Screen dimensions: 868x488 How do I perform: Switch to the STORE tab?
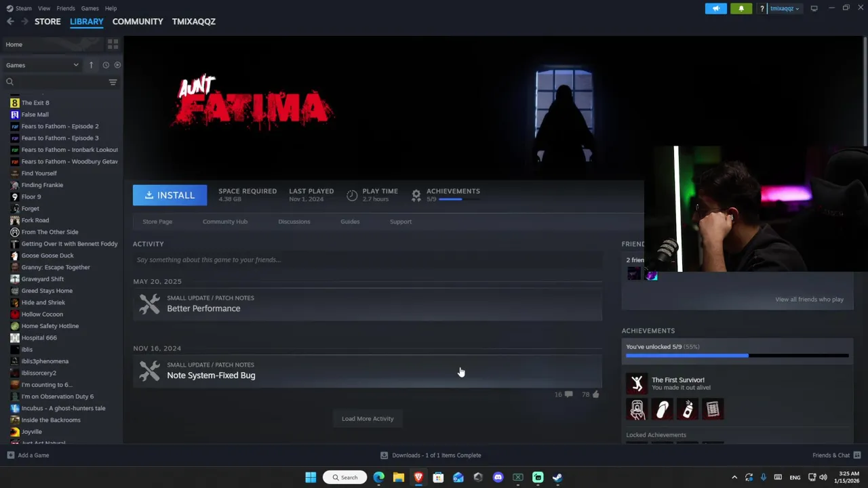click(x=47, y=22)
